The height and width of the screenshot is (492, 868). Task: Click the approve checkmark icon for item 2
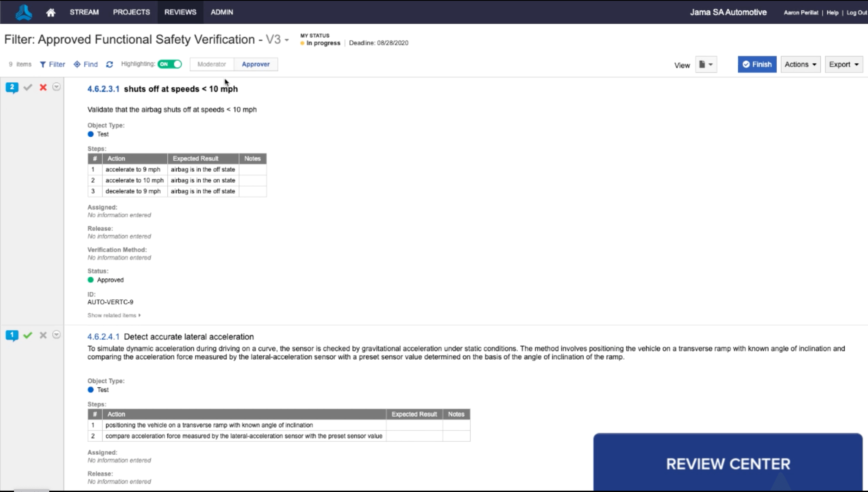tap(28, 87)
